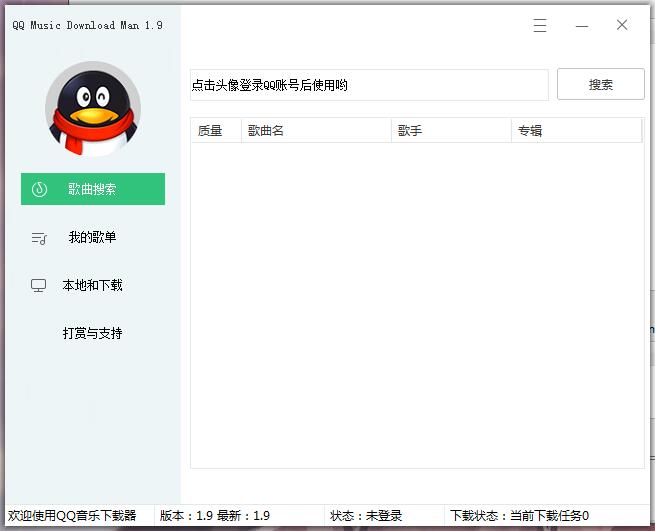Click the 版本：1.9 最新：1.9 status entry
Image resolution: width=655 pixels, height=531 pixels.
tap(215, 516)
